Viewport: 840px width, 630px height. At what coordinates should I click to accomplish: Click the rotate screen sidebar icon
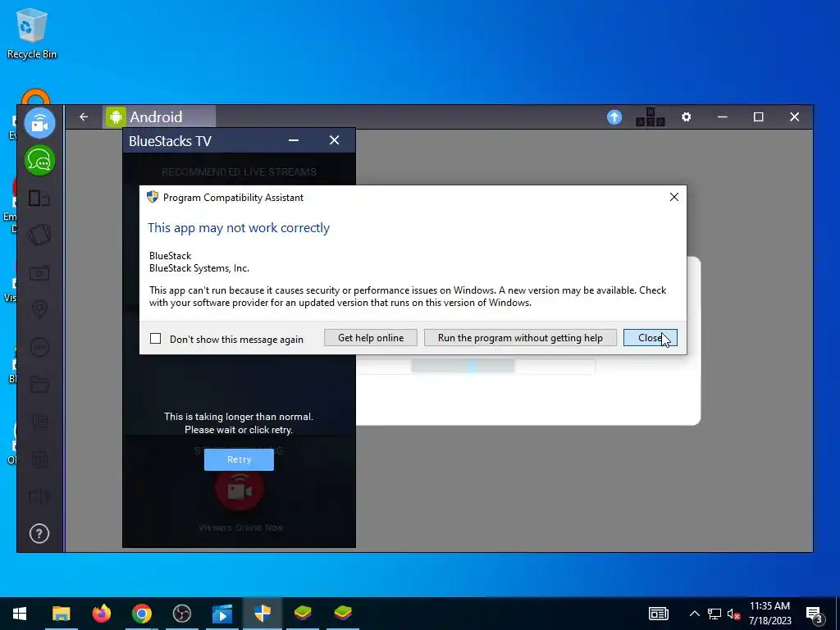pos(39,199)
